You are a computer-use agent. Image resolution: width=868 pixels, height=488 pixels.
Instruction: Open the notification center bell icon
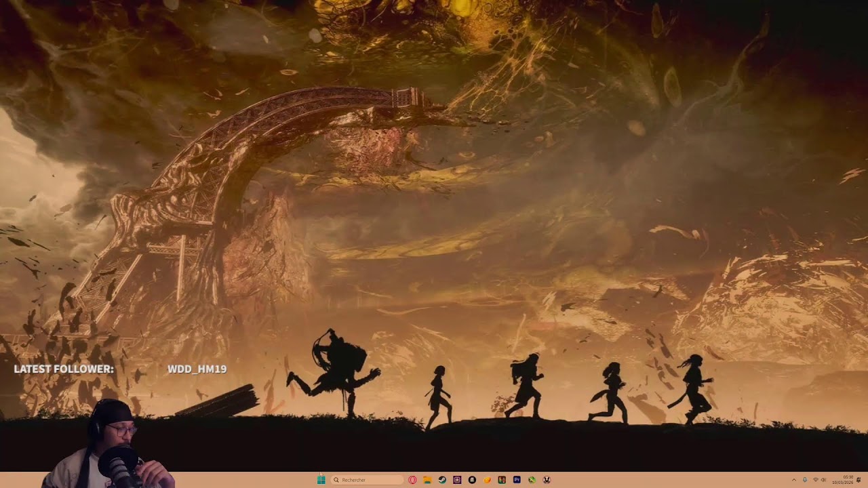point(859,480)
